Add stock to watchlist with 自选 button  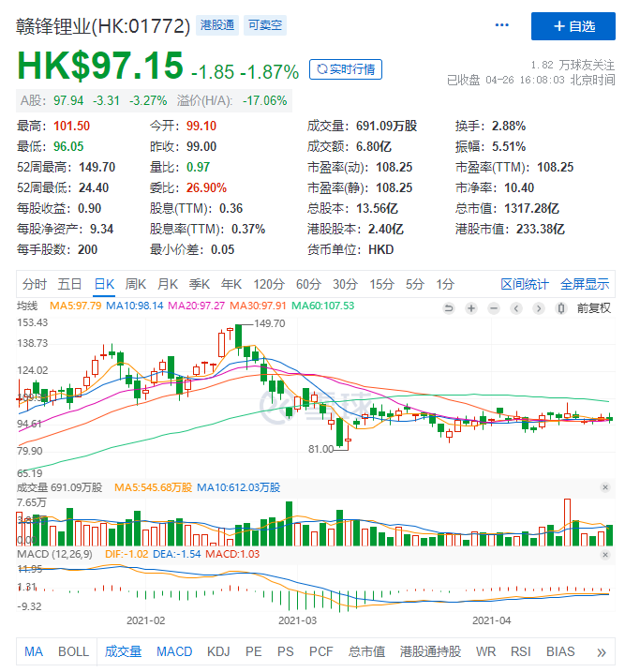[573, 26]
